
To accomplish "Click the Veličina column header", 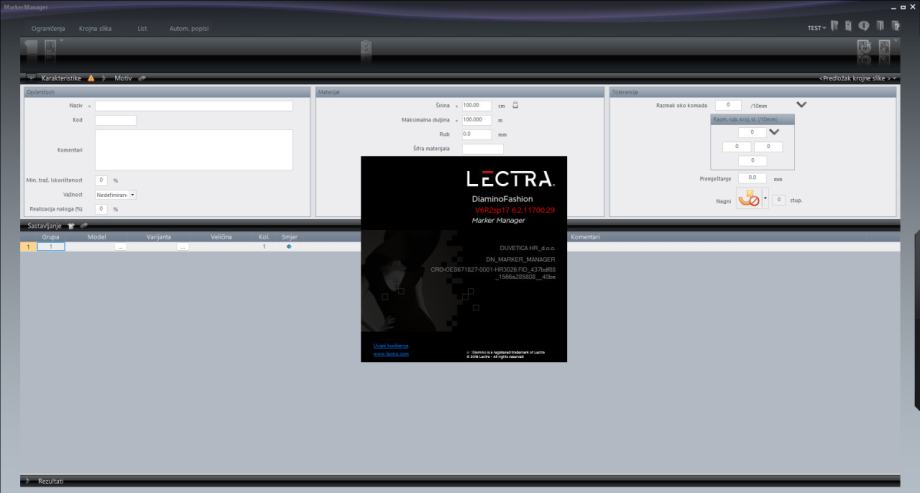I will 221,237.
